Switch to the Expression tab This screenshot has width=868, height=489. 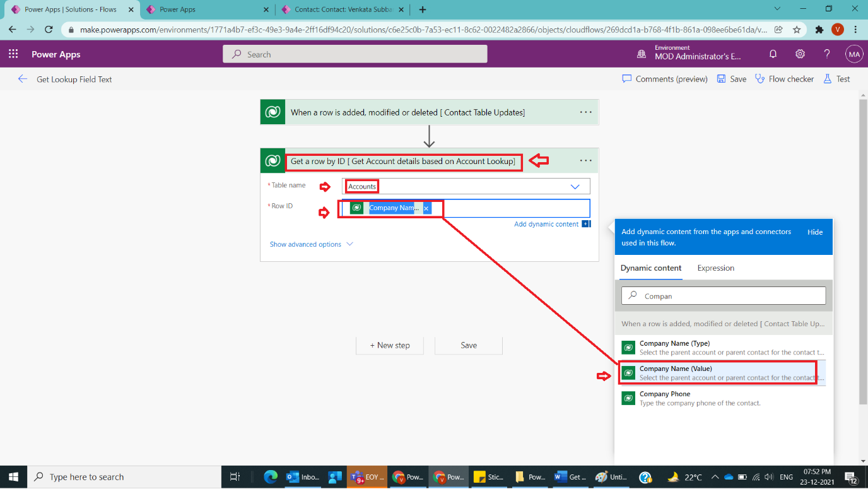pyautogui.click(x=715, y=268)
